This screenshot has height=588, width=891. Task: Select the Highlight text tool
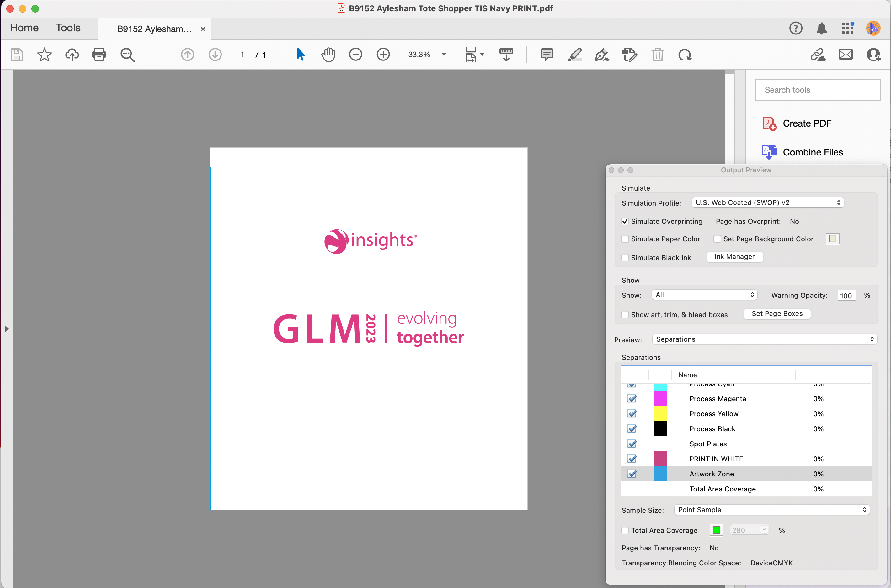click(574, 55)
